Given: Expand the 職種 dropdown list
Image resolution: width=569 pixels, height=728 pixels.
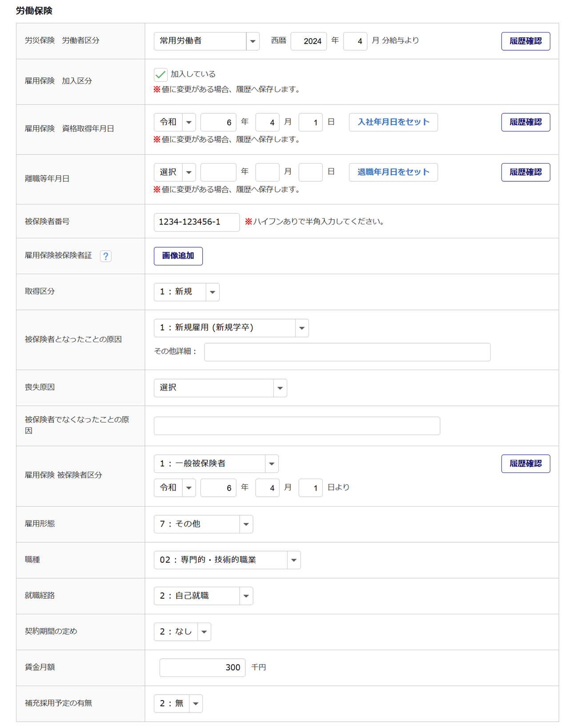Looking at the screenshot, I should [x=227, y=560].
